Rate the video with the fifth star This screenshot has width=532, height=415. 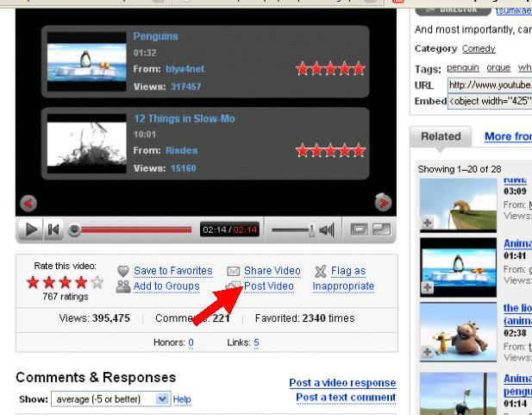[97, 282]
